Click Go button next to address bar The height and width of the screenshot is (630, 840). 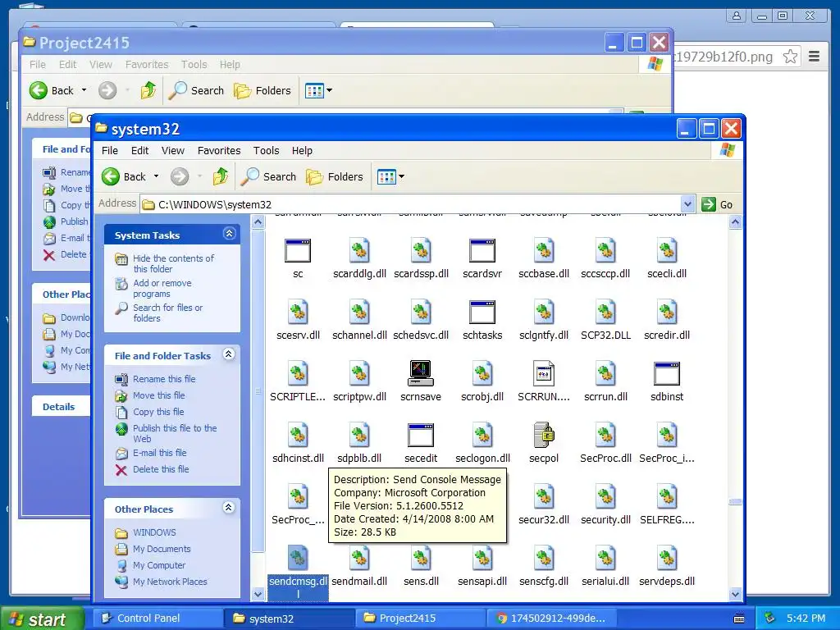pyautogui.click(x=717, y=204)
